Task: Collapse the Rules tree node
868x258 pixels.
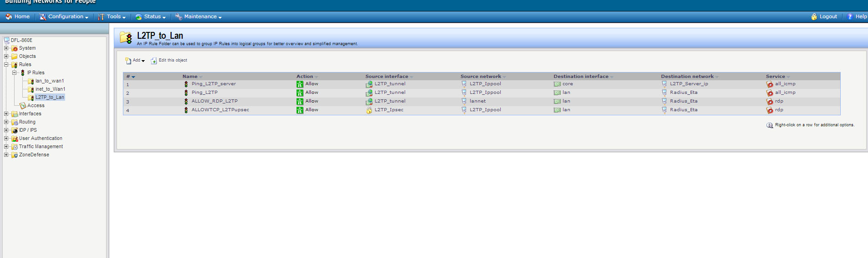Action: pyautogui.click(x=6, y=64)
